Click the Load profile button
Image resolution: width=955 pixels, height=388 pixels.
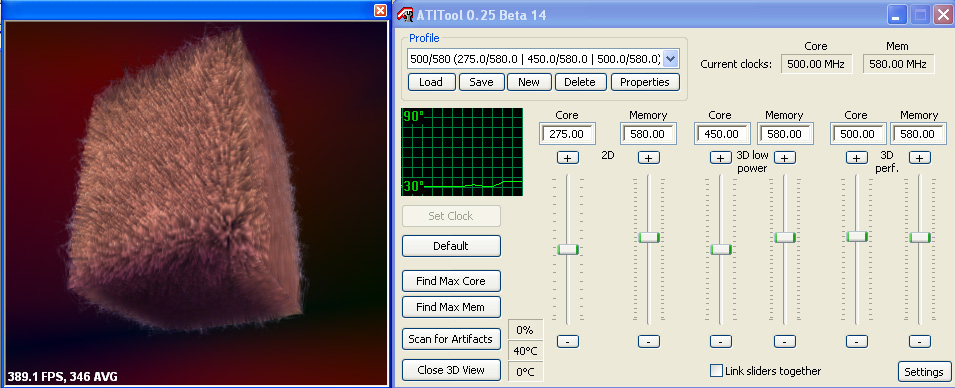coord(431,82)
